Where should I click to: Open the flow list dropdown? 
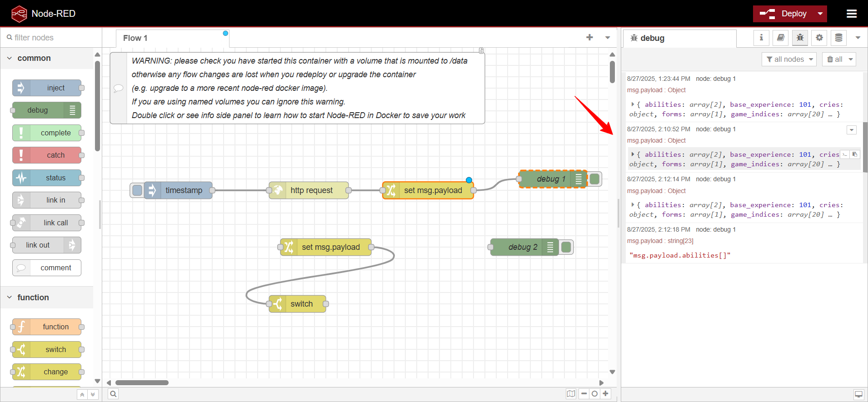click(608, 38)
